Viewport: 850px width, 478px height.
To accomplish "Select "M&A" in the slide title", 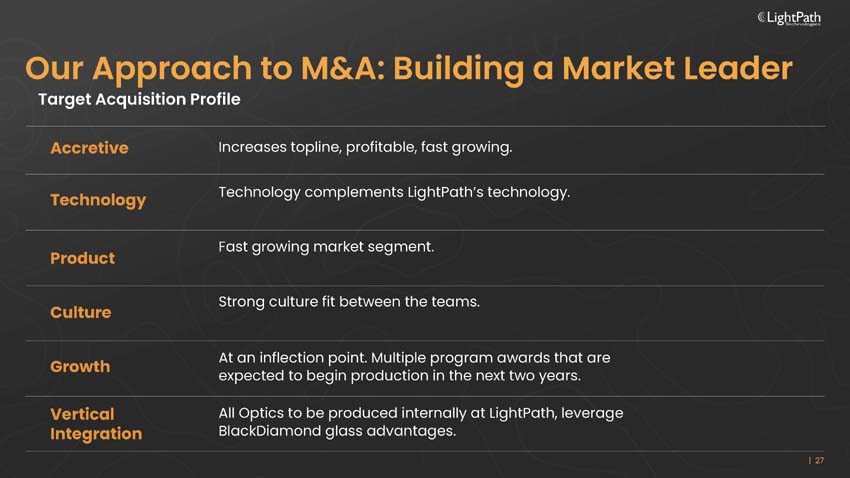I will coord(341,68).
